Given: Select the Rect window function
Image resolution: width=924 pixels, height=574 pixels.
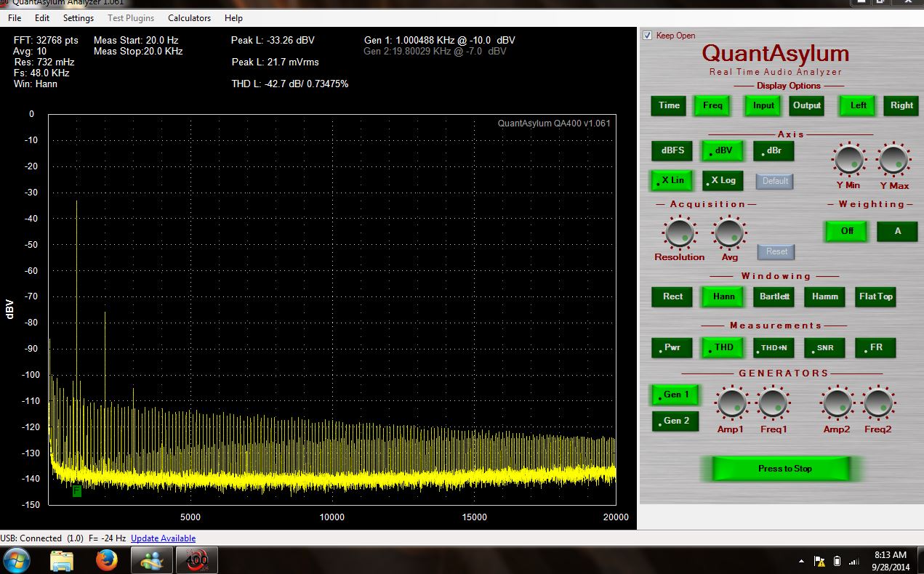Looking at the screenshot, I should pos(672,296).
